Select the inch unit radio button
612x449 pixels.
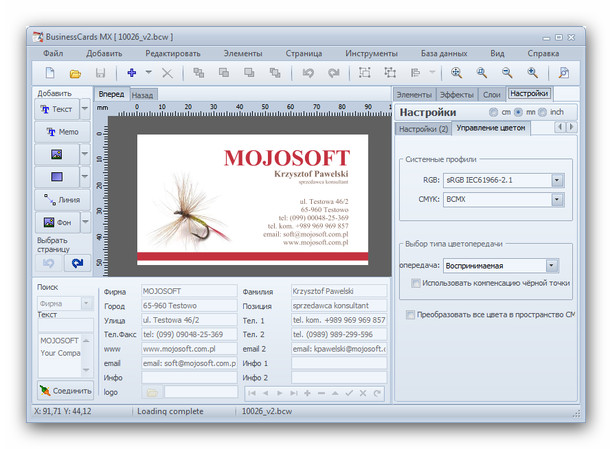[x=544, y=112]
